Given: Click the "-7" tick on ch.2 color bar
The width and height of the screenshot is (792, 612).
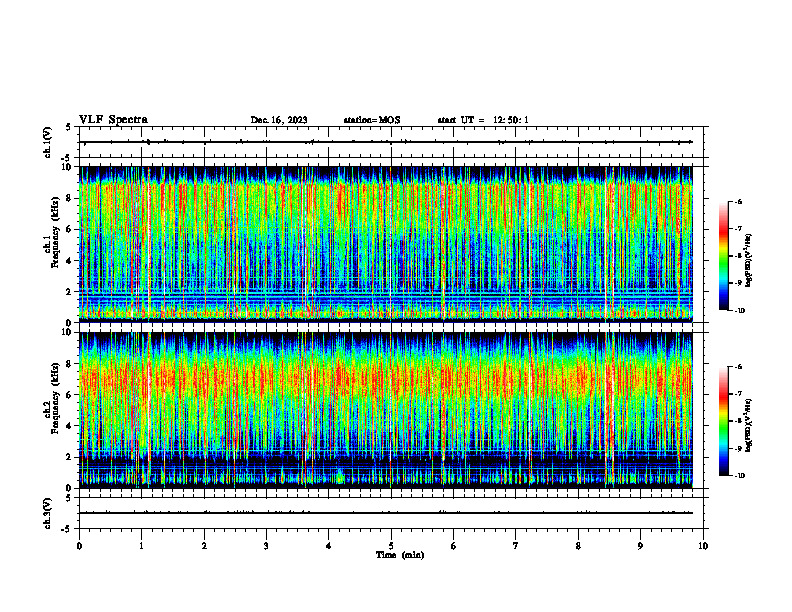Looking at the screenshot, I should click(738, 394).
